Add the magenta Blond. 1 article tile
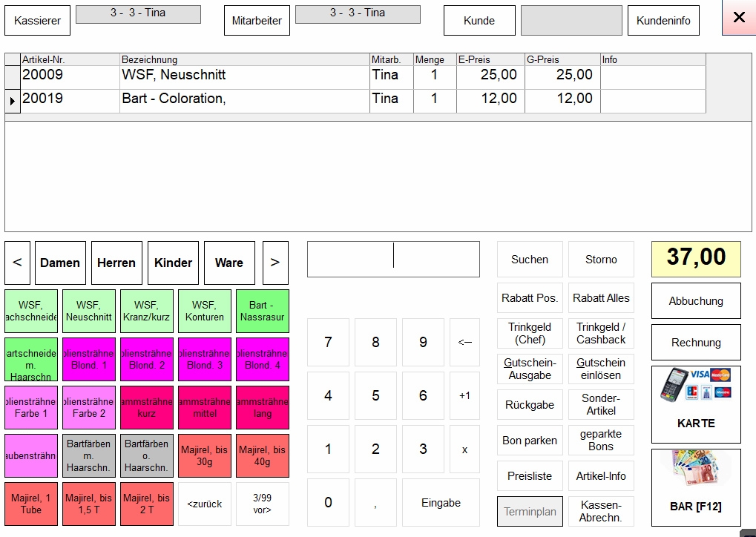756x537 pixels. point(88,359)
